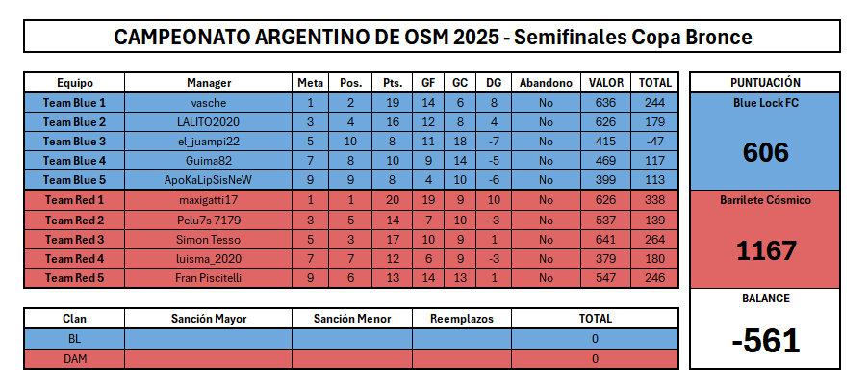Click the Fran Piscitelli manager cell
This screenshot has height=390, width=868.
coord(209,278)
